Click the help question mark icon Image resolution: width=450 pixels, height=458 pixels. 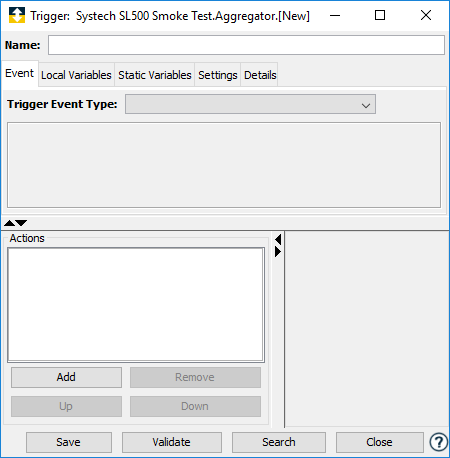[x=439, y=442]
